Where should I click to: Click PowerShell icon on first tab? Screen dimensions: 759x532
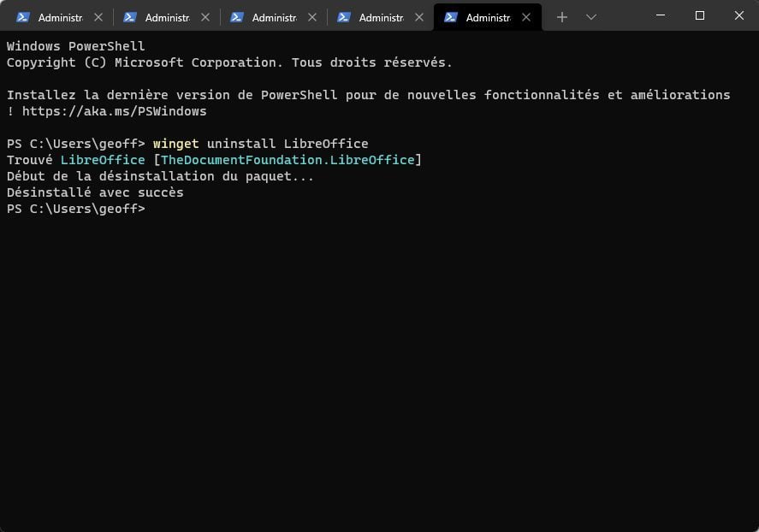(23, 17)
